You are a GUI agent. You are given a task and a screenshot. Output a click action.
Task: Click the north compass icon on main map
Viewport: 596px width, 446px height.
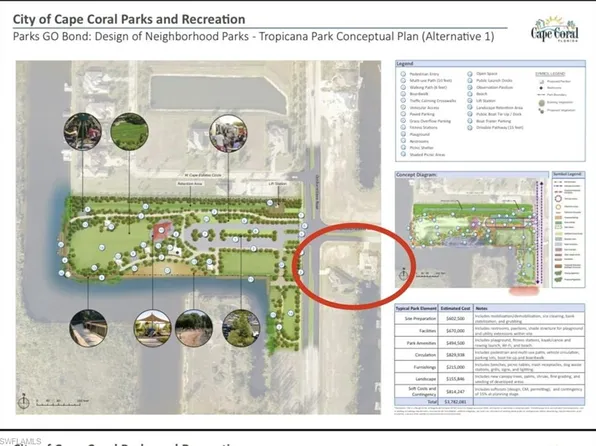click(x=24, y=401)
